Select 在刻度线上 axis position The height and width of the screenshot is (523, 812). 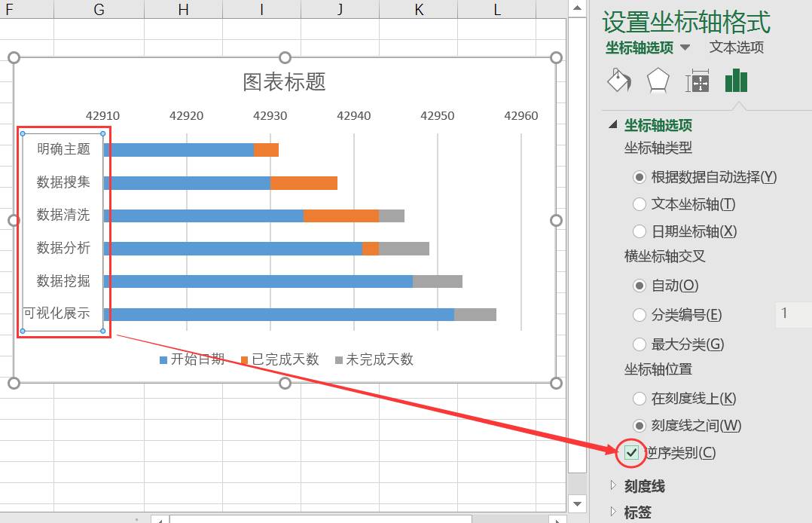point(640,399)
